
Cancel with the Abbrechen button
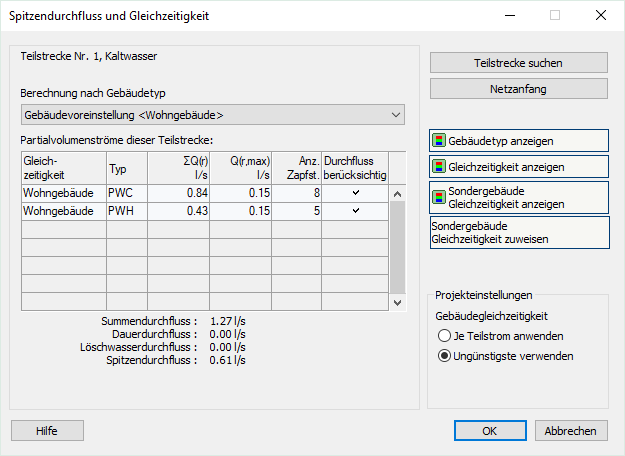(571, 431)
